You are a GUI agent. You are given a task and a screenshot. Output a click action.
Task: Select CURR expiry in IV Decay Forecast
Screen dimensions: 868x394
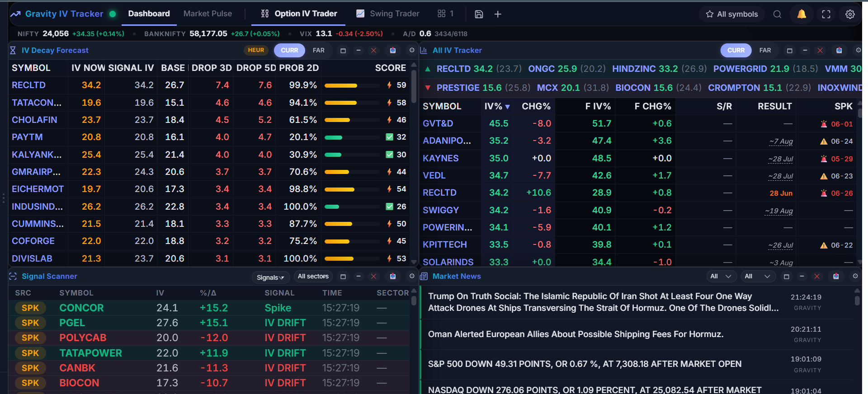click(x=289, y=50)
